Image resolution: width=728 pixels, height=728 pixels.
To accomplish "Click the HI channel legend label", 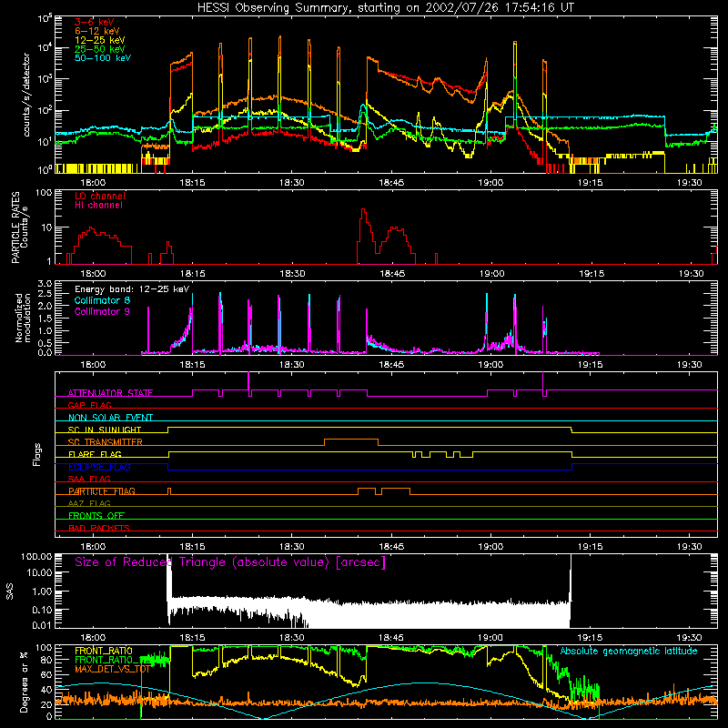I will coord(98,206).
